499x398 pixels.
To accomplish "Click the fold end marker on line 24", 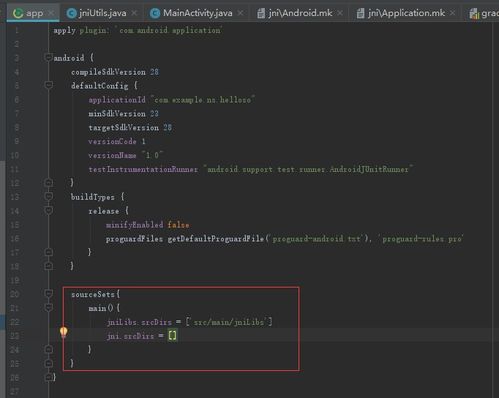I will pos(48,349).
